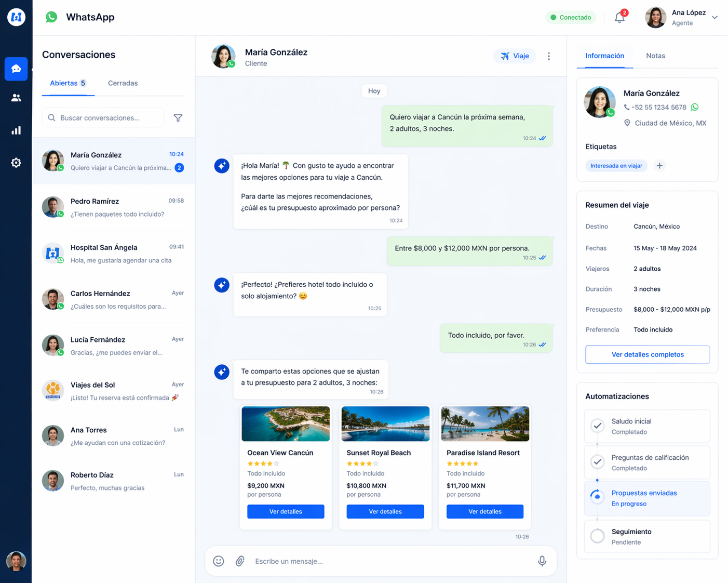Expand the Ana López account dropdown
Viewport: 728px width, 583px height.
[714, 18]
